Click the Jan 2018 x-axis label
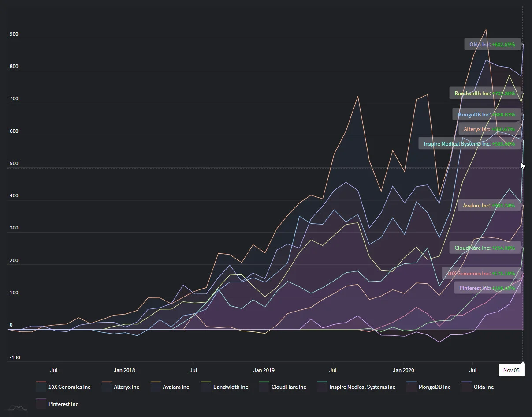 pos(124,370)
